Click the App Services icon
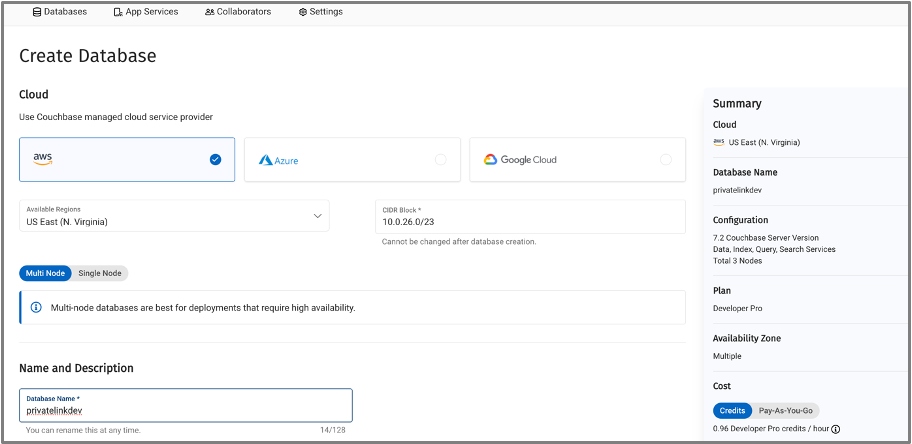The image size is (912, 444). tap(118, 12)
